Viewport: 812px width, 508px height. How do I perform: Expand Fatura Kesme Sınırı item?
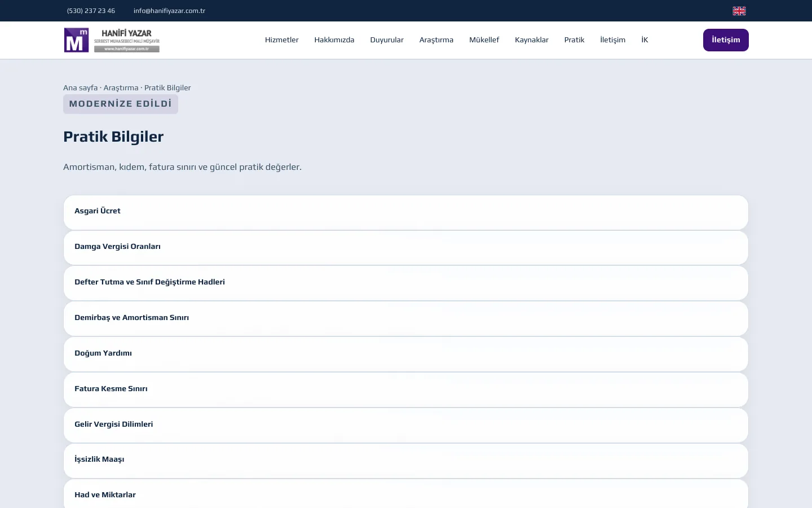click(406, 390)
